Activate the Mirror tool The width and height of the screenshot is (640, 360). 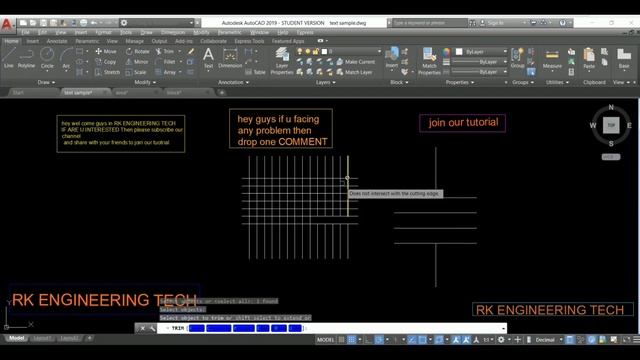click(x=137, y=62)
